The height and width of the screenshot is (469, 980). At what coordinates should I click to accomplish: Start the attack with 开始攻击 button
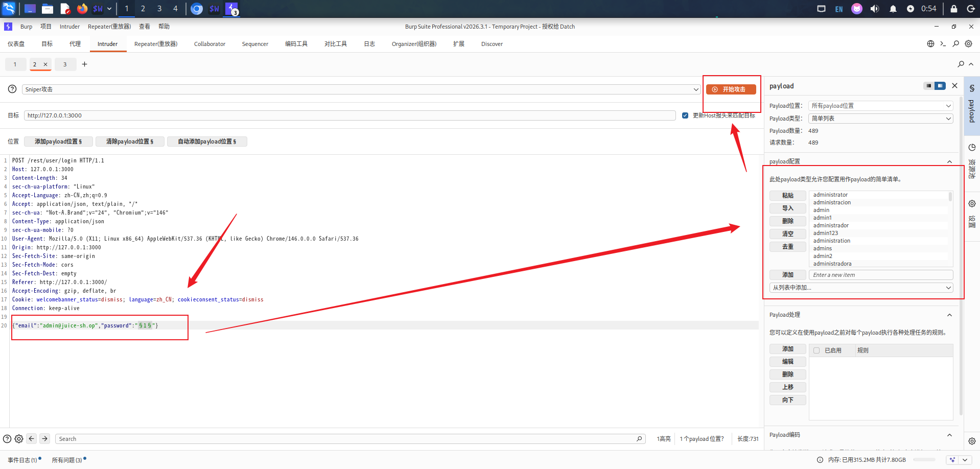[731, 89]
